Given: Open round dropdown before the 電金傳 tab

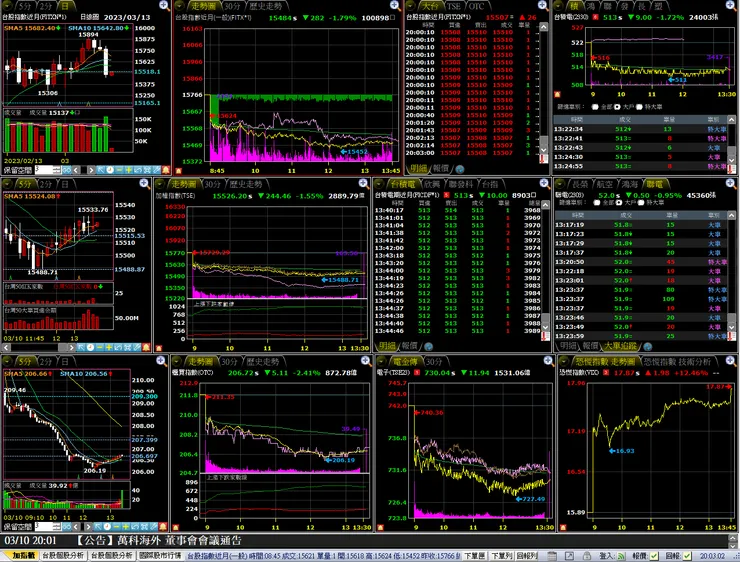Looking at the screenshot, I should click(x=380, y=361).
